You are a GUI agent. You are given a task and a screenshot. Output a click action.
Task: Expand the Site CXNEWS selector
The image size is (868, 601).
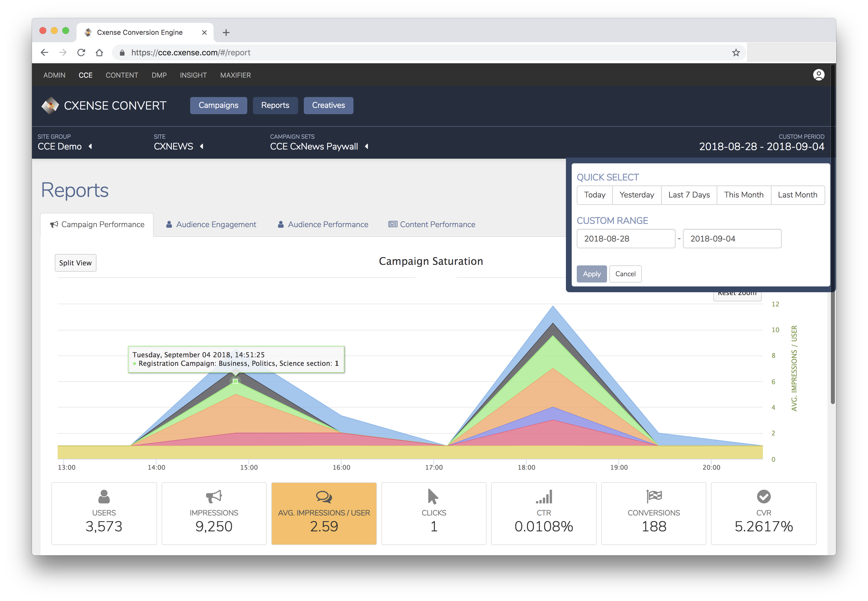pos(178,146)
